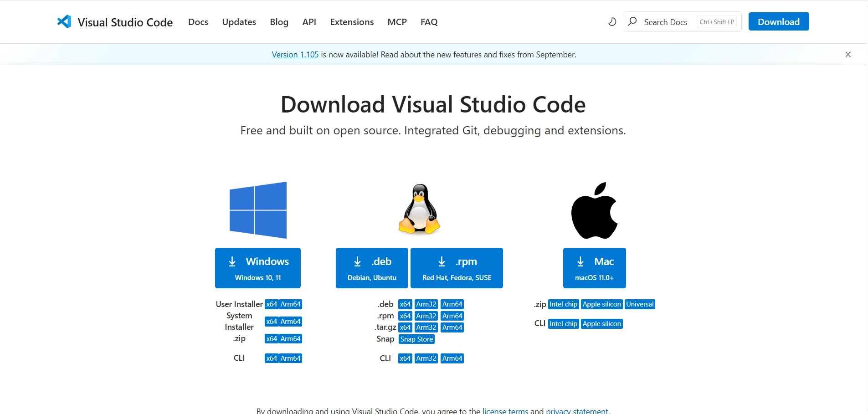The image size is (868, 414).
Task: Click the Windows logo image
Action: [258, 210]
